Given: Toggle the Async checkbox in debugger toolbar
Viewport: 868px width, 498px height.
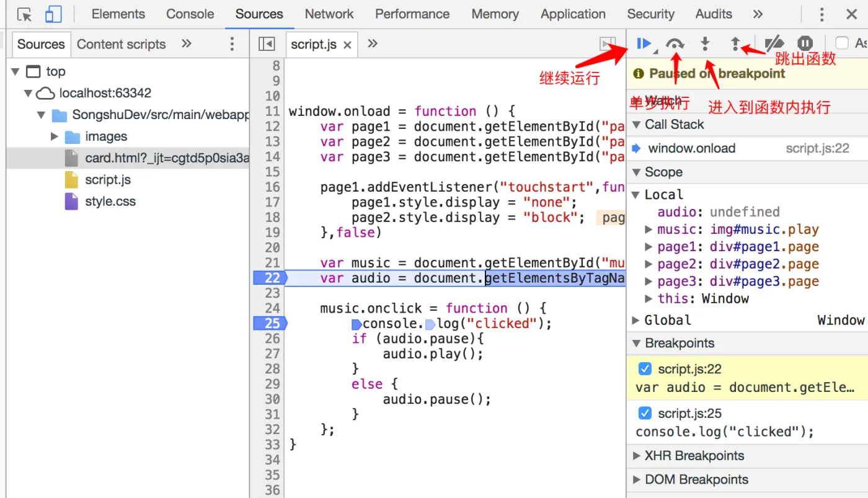Looking at the screenshot, I should (841, 43).
